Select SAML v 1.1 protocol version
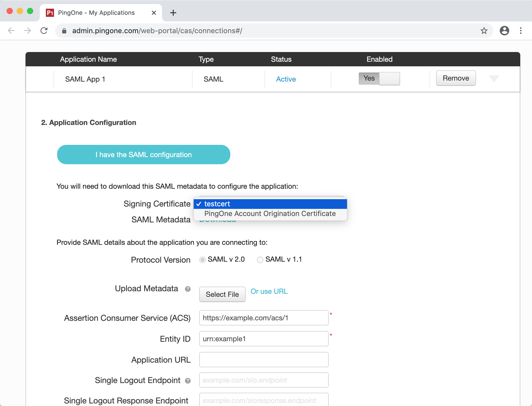 click(x=260, y=260)
